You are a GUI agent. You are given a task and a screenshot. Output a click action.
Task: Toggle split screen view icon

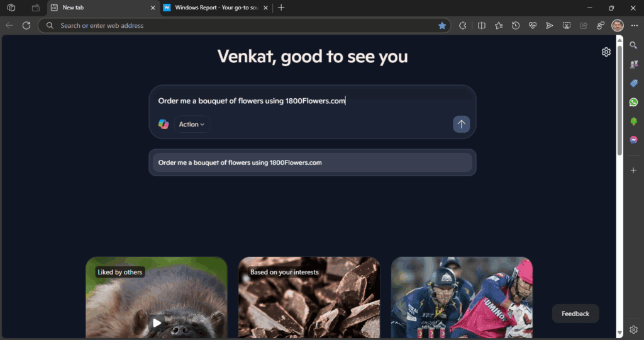coord(481,25)
